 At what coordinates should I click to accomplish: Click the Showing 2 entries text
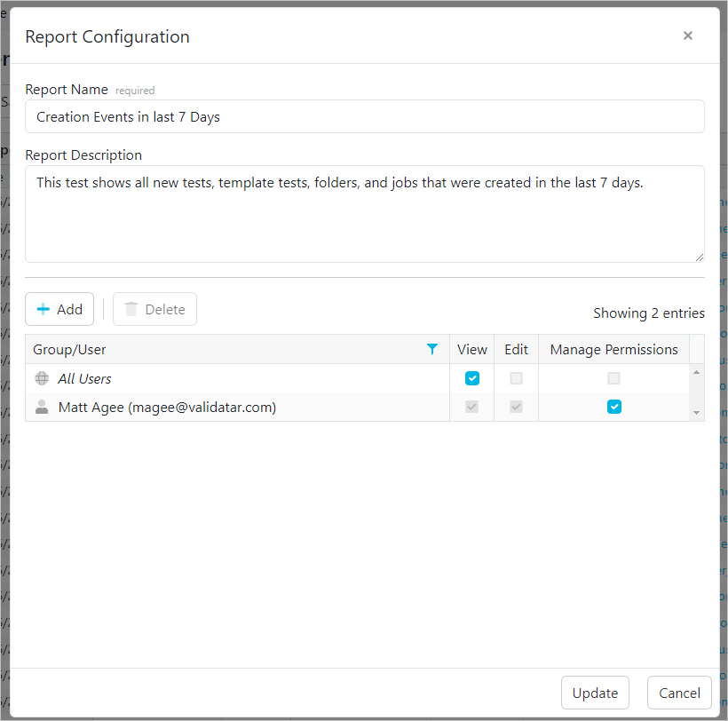click(x=649, y=313)
